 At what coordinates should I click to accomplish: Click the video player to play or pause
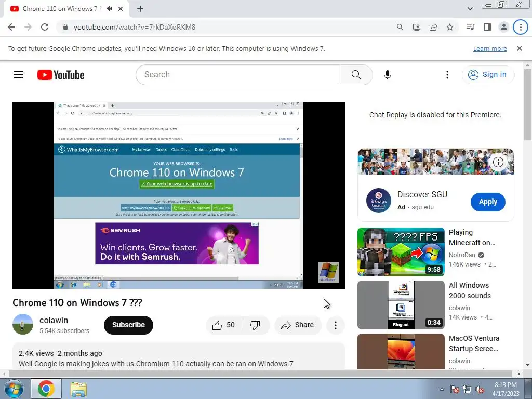[179, 195]
